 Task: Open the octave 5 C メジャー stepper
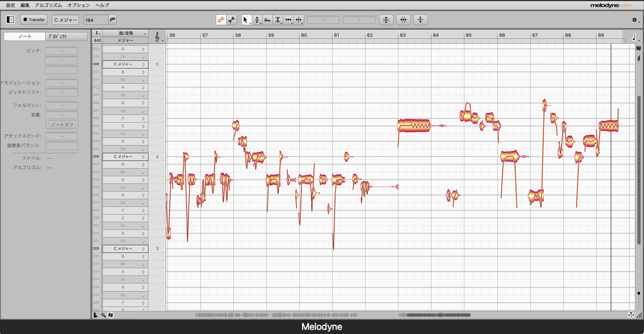(x=144, y=64)
